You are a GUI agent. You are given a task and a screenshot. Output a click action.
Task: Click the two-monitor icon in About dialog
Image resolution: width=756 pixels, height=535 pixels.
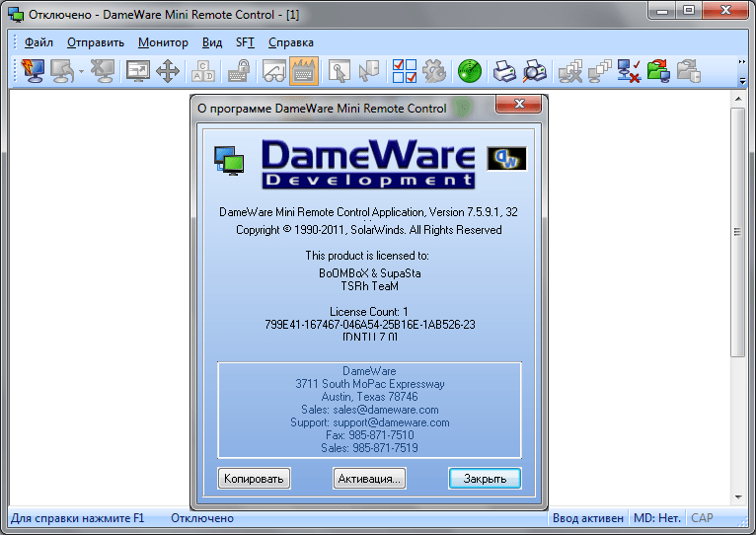(x=230, y=161)
